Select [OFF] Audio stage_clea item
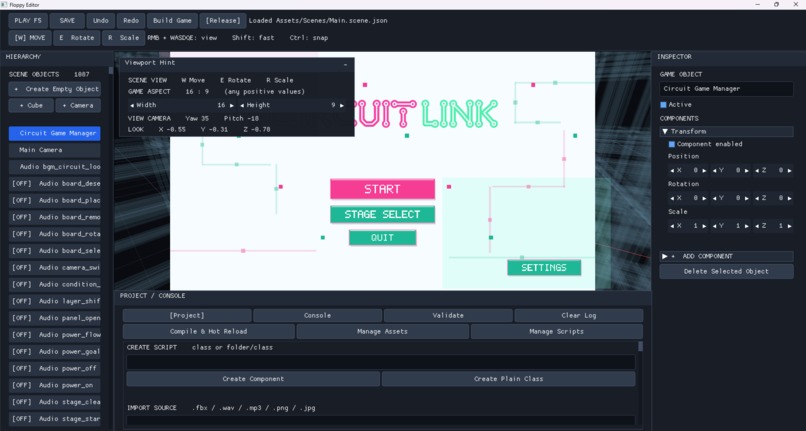806x431 pixels. pos(54,402)
